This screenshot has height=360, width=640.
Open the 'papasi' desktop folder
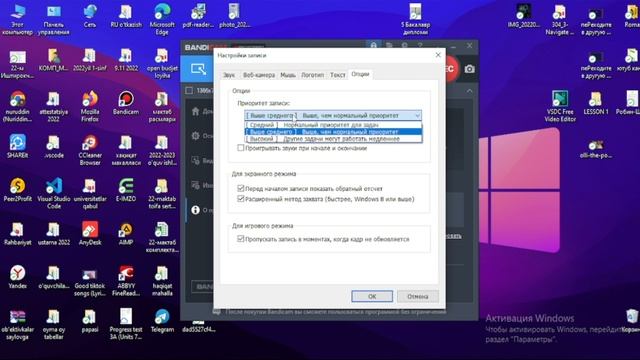(90, 321)
